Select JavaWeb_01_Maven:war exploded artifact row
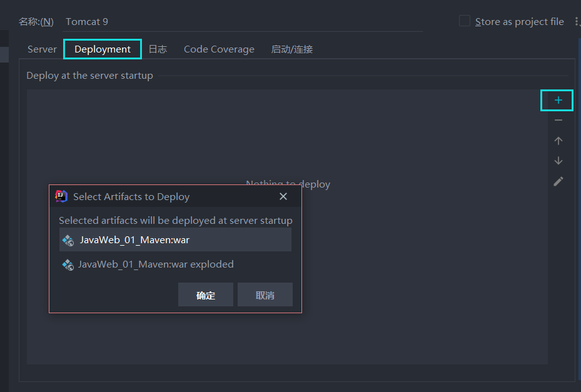 click(x=175, y=264)
